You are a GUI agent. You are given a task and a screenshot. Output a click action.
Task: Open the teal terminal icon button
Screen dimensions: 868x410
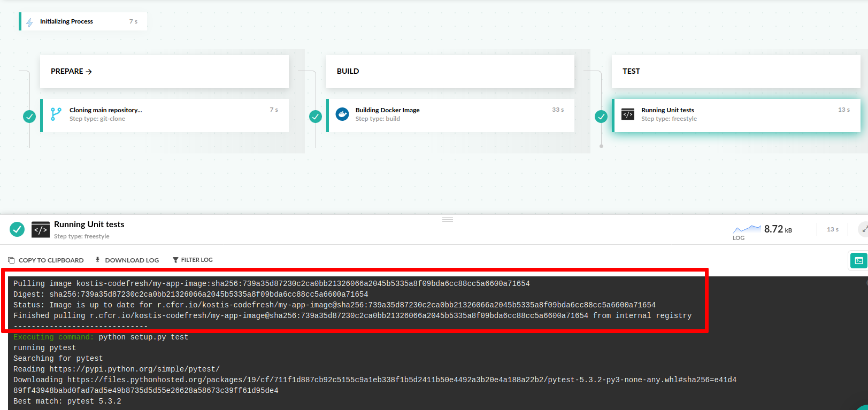(858, 260)
